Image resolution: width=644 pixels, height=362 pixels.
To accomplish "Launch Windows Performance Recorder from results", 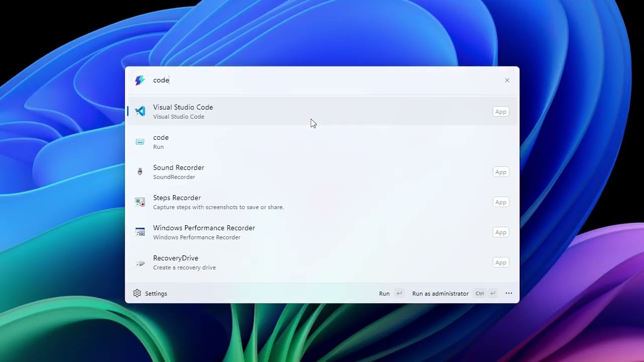I will click(x=204, y=228).
